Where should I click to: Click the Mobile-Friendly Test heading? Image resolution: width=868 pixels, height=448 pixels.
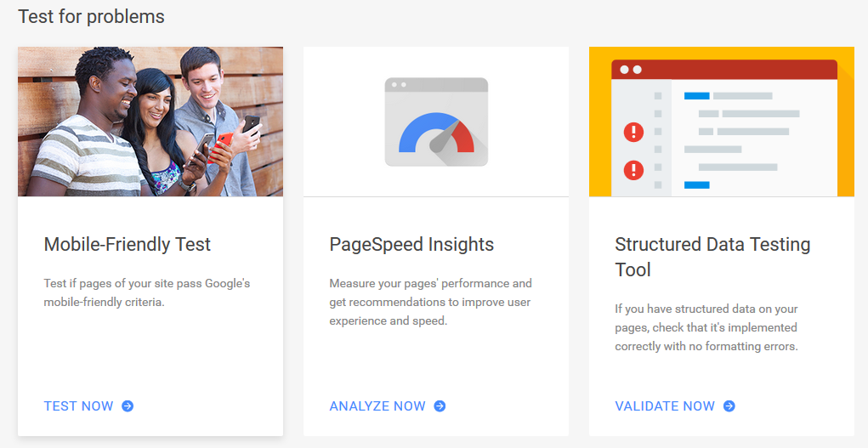click(128, 245)
